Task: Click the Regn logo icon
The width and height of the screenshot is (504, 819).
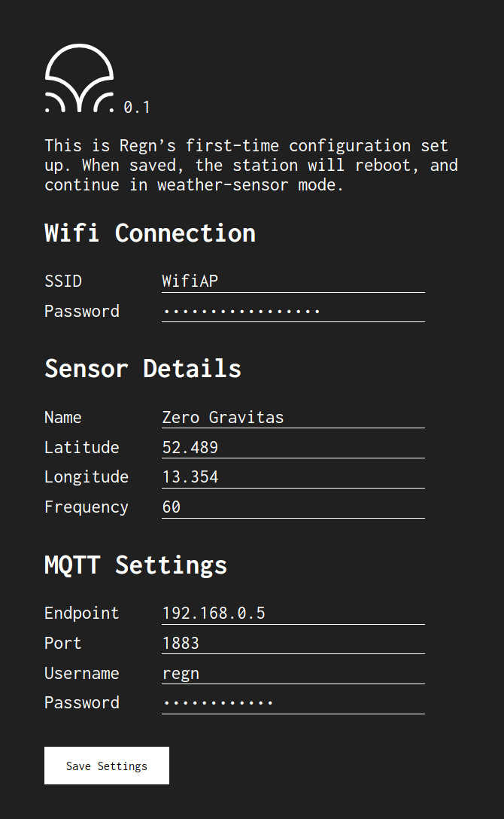Action: click(x=79, y=78)
